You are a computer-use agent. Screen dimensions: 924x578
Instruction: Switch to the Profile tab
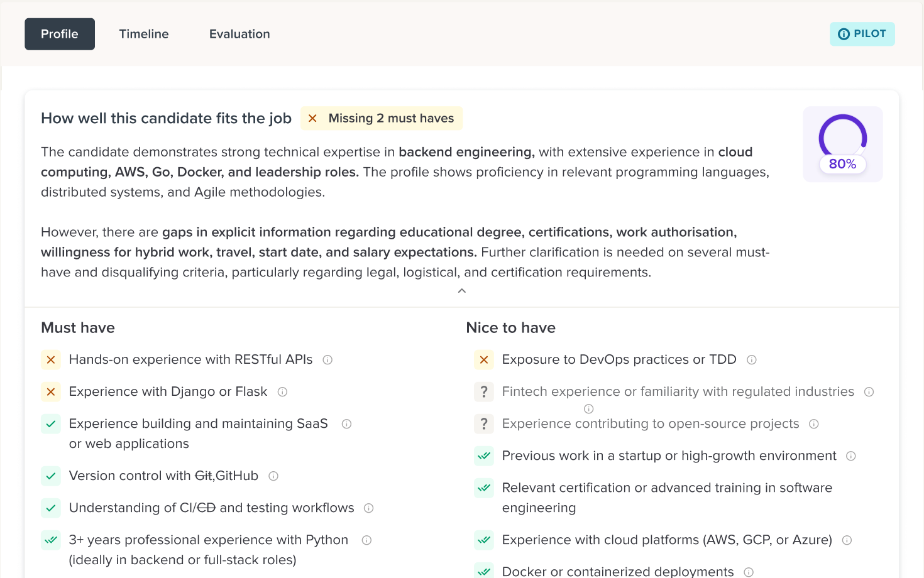60,34
